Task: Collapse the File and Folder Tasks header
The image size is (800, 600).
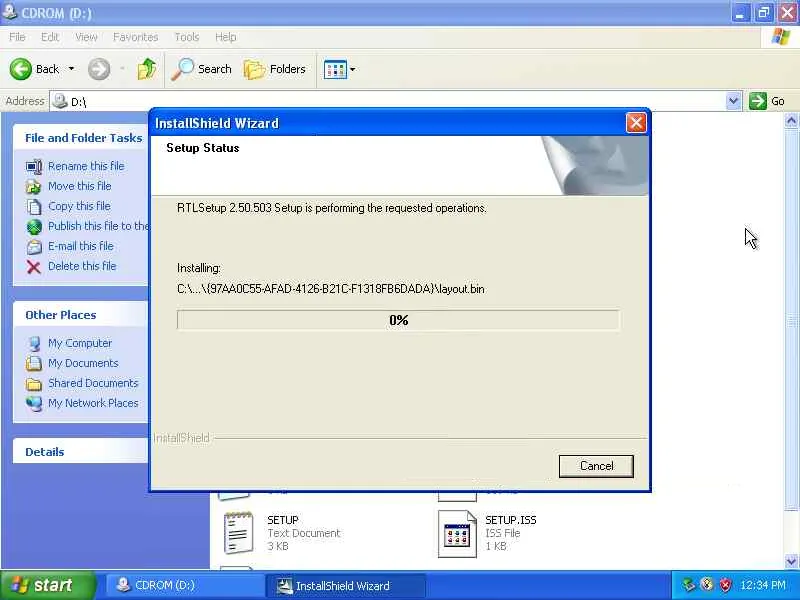Action: tap(81, 138)
